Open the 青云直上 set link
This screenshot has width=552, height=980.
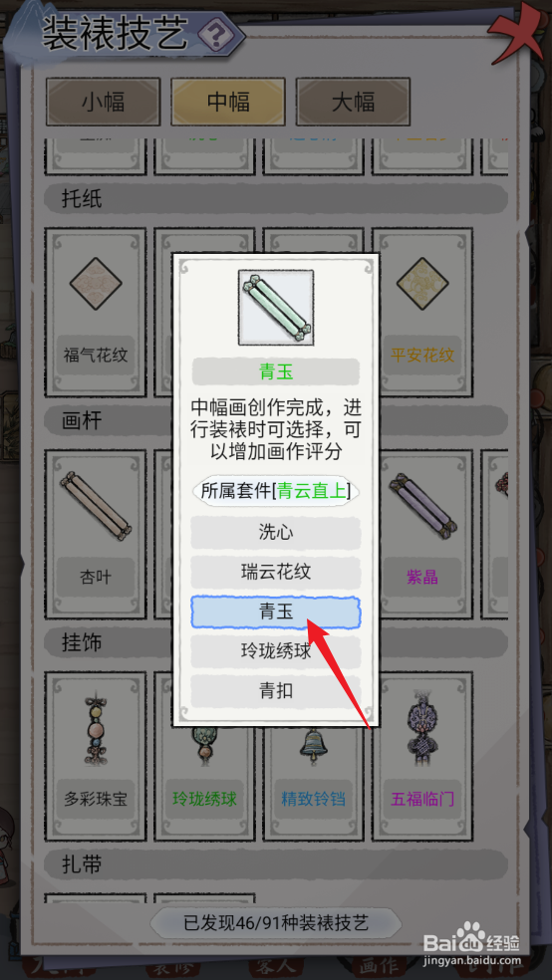click(311, 491)
